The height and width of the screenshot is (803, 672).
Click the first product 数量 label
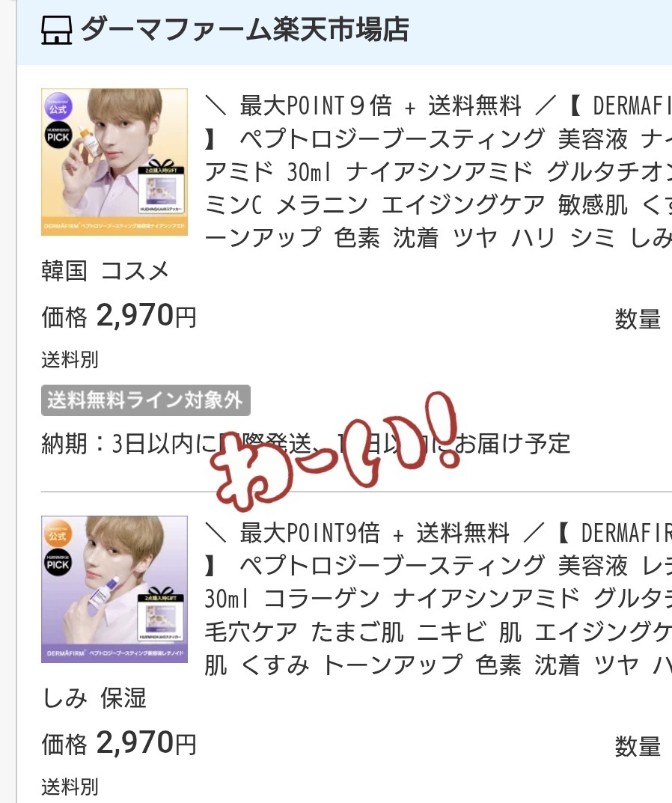click(638, 319)
